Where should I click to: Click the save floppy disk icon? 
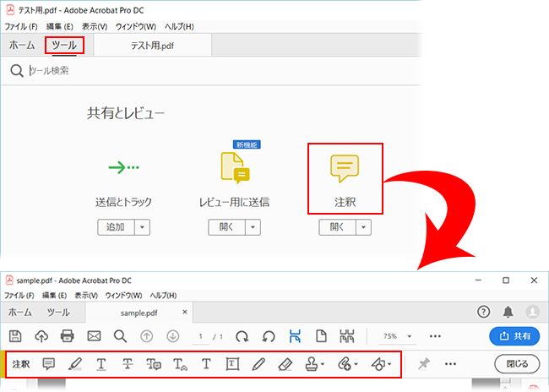15,336
